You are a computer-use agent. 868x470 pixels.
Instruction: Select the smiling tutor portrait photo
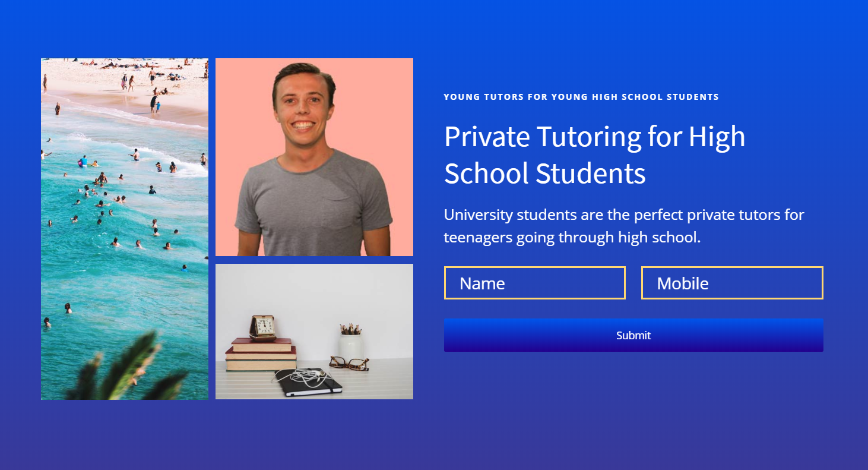(x=313, y=156)
